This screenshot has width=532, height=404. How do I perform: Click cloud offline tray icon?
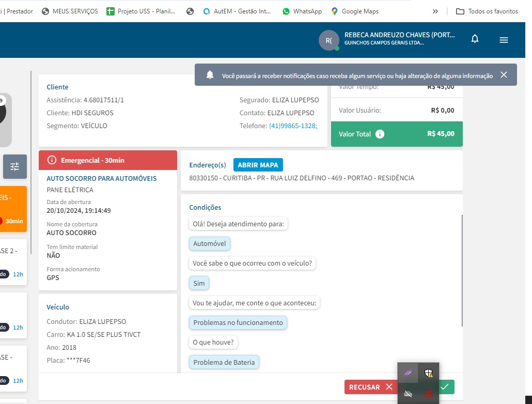tap(408, 394)
